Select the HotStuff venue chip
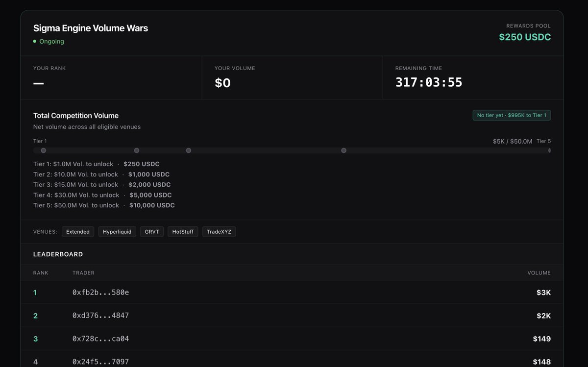 (183, 232)
